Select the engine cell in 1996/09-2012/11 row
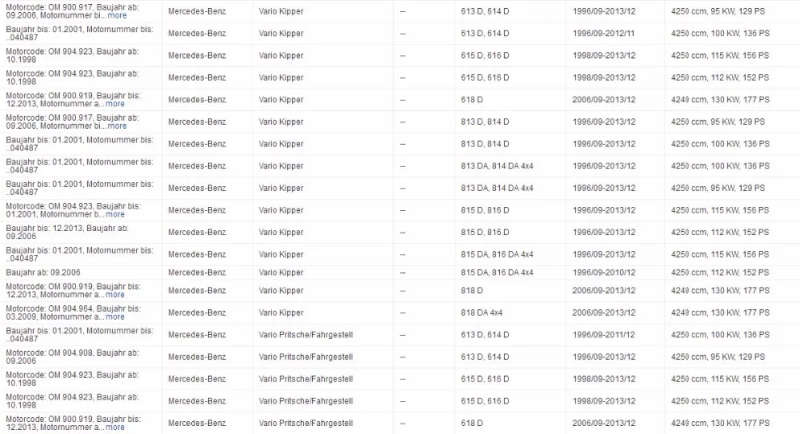 coord(720,33)
